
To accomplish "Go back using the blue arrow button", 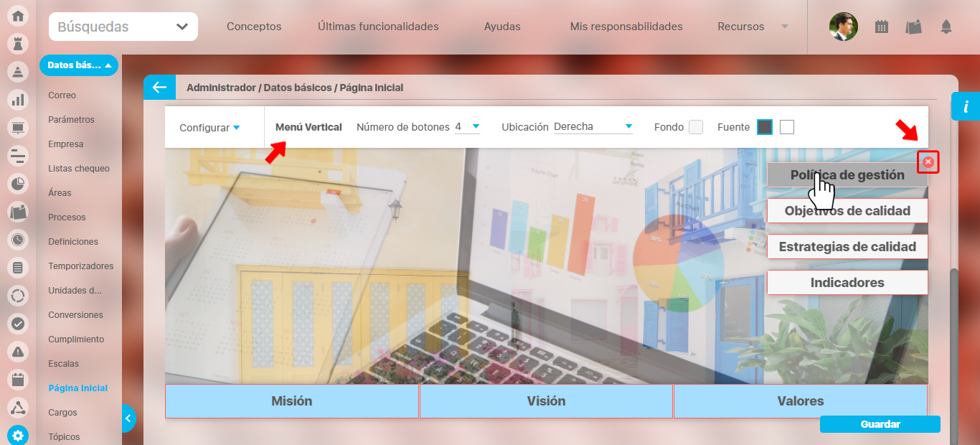I will click(x=159, y=88).
